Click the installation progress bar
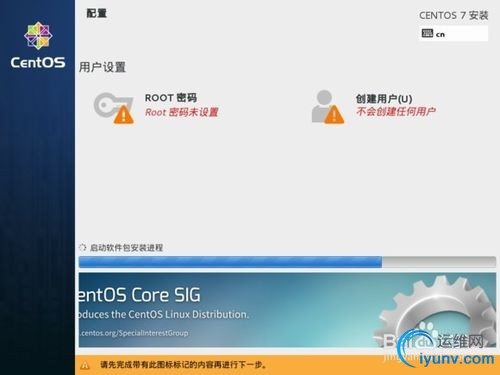This screenshot has width=500, height=375. tap(287, 262)
